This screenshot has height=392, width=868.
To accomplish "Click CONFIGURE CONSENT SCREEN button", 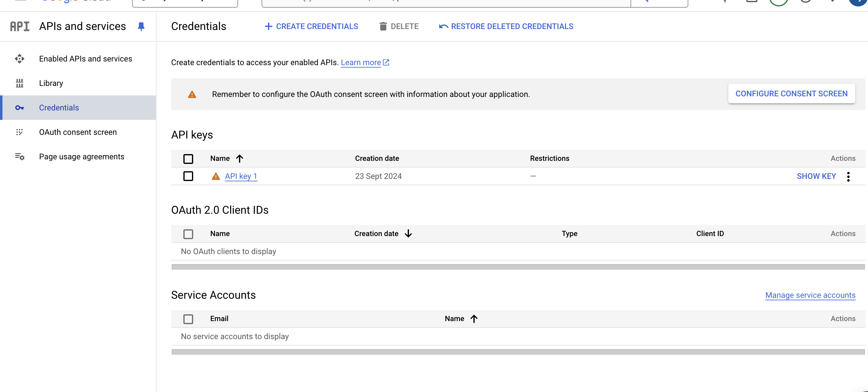I will click(x=792, y=94).
